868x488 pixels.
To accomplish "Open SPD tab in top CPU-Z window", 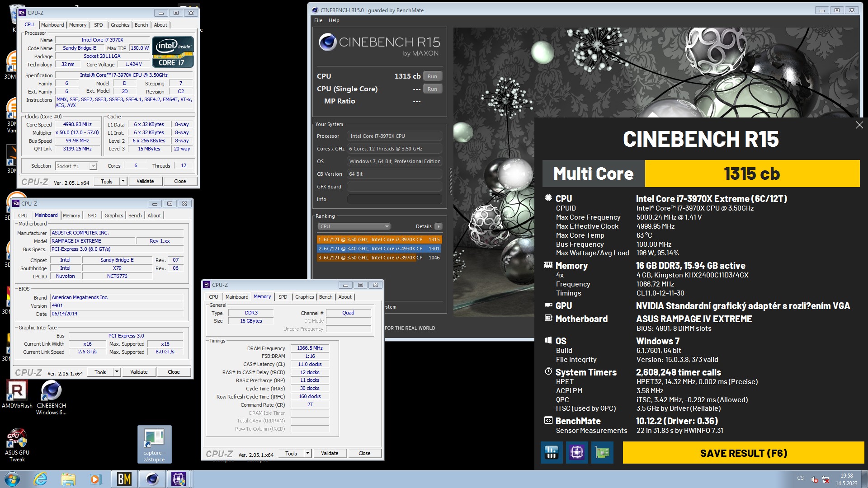I will 98,25.
